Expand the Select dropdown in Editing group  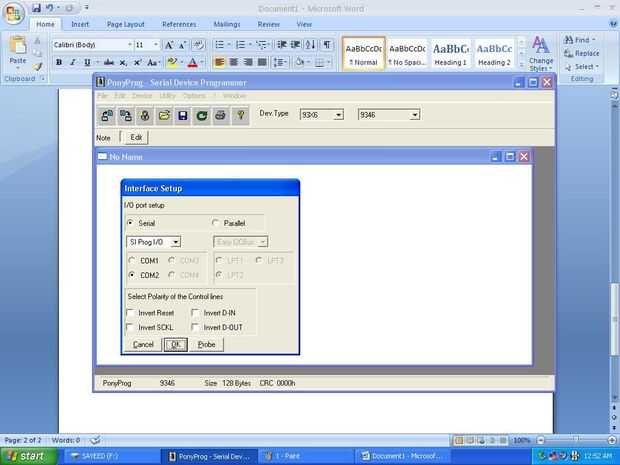tap(580, 67)
